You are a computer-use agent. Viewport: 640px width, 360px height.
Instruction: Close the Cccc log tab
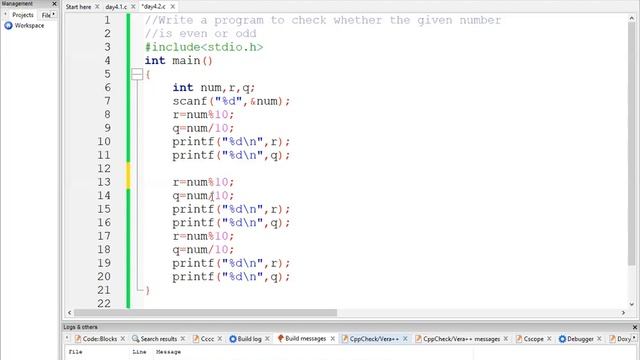pos(220,339)
